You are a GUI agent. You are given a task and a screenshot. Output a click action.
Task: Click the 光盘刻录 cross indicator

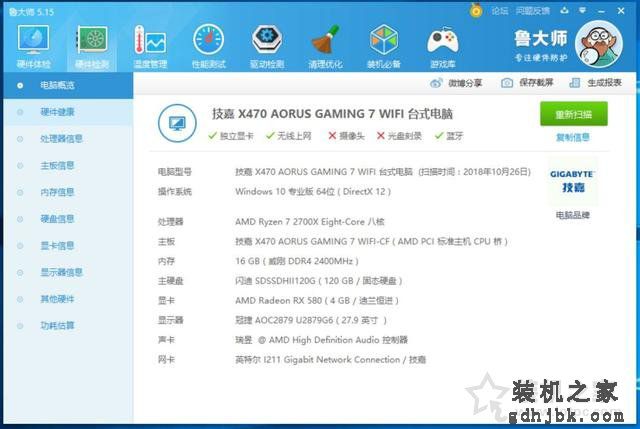pos(399,136)
